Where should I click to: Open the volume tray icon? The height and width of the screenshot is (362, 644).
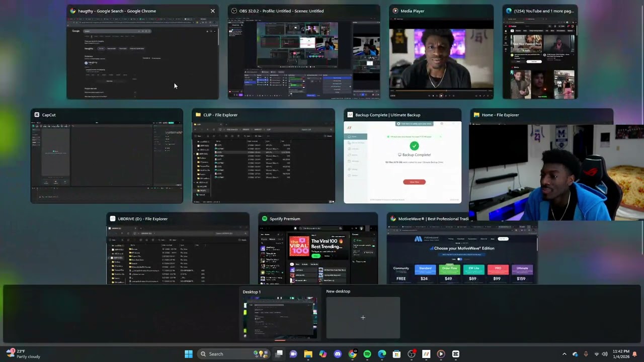[605, 354]
